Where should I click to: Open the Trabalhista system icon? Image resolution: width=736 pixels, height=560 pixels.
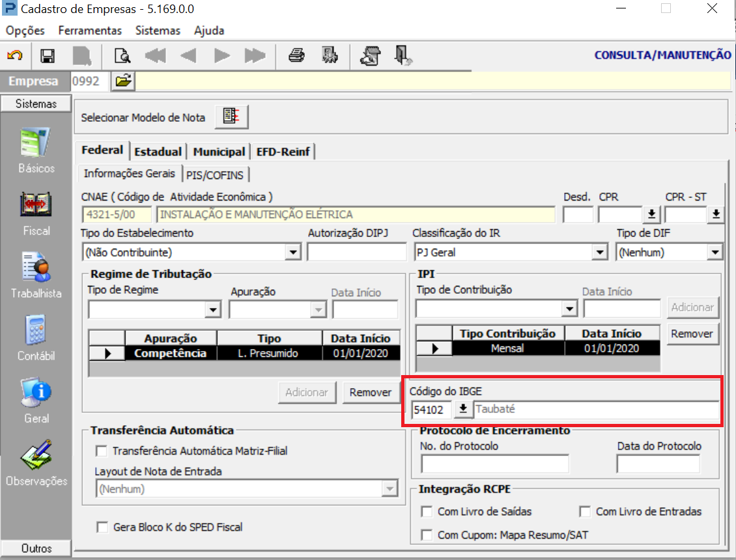(x=36, y=266)
